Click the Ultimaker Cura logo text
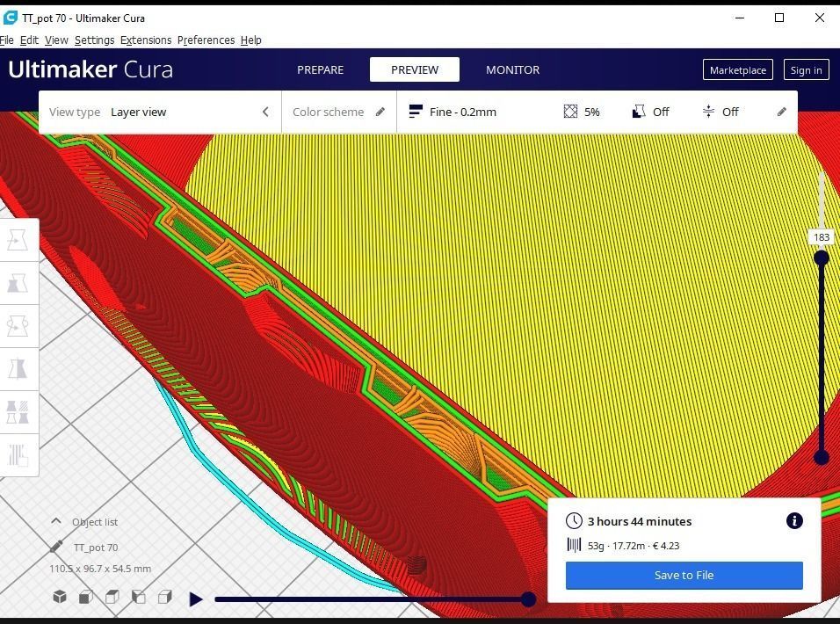Screen dimensions: 840x624 point(91,69)
